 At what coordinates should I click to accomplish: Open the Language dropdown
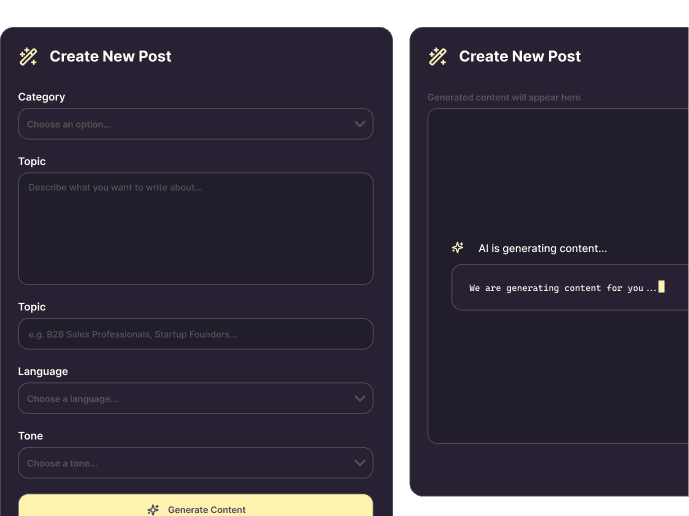[x=196, y=398]
